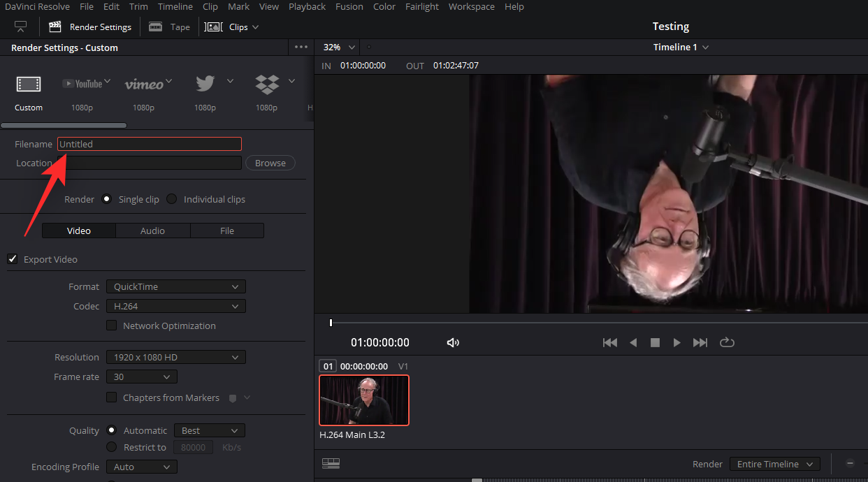Screen dimensions: 868x482
Task: Open the DaVinci Resolve menu
Action: click(37, 6)
